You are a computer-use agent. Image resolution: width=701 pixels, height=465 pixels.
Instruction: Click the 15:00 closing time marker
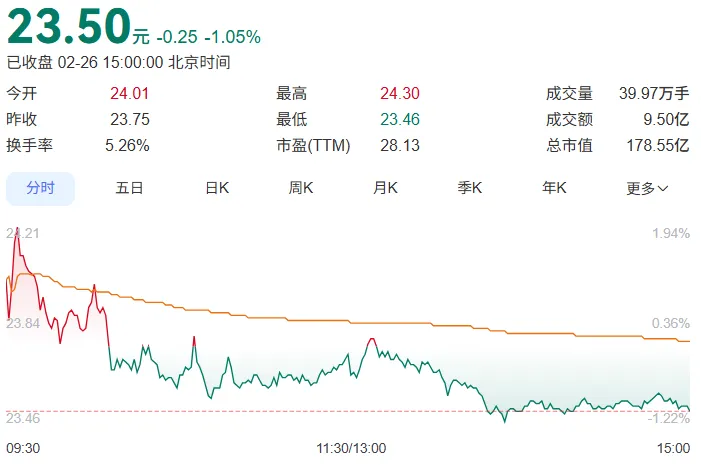click(x=673, y=448)
